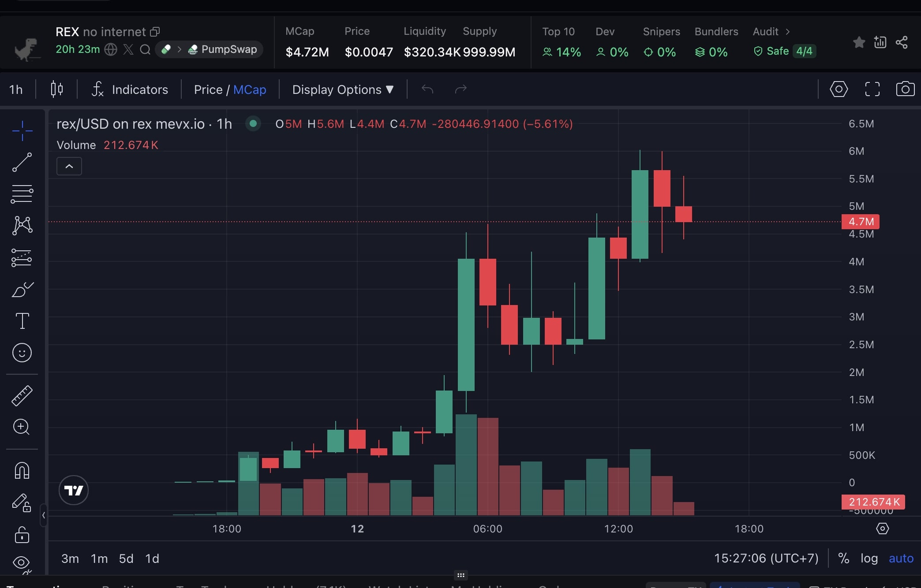This screenshot has width=921, height=588.
Task: Expand the Display Options dropdown
Action: 343,89
